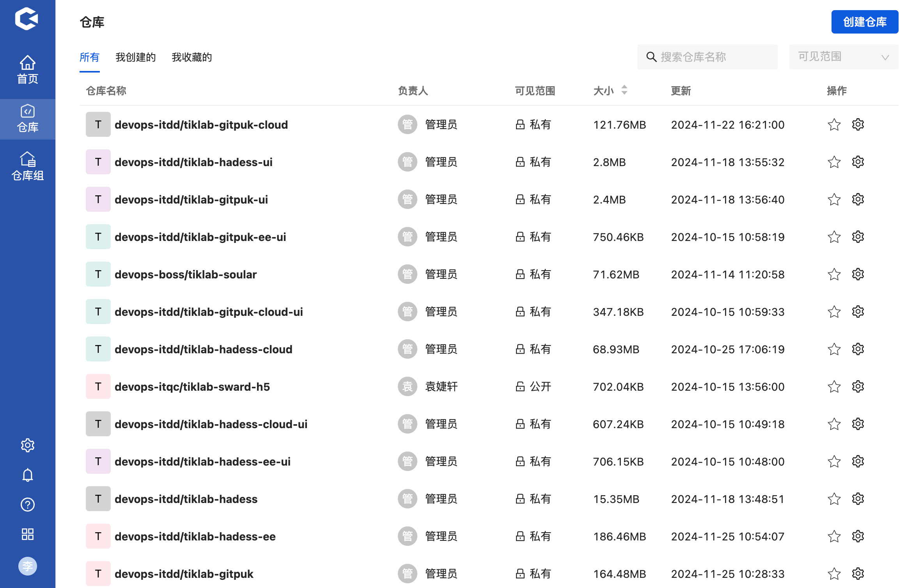Open devops-itqc/tiklab-sward-h5 repository
This screenshot has height=588, width=922.
[x=192, y=387]
